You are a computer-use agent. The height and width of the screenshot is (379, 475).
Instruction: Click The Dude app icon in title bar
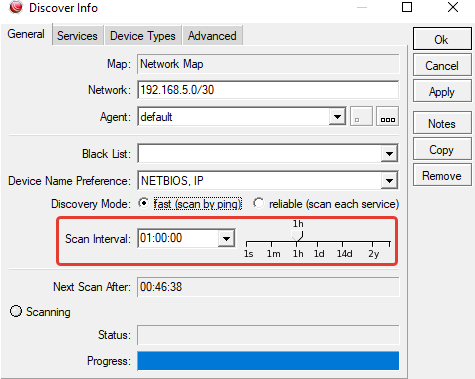pos(16,7)
